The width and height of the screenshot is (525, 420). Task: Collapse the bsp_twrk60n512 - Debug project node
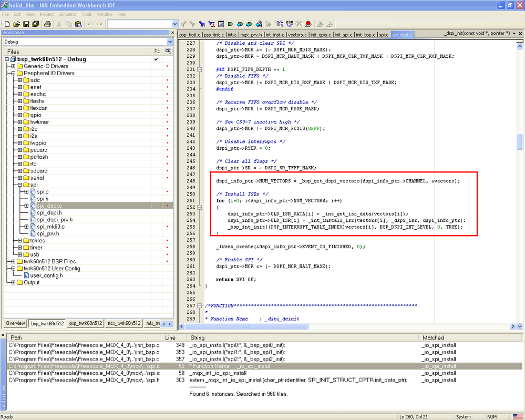7,59
